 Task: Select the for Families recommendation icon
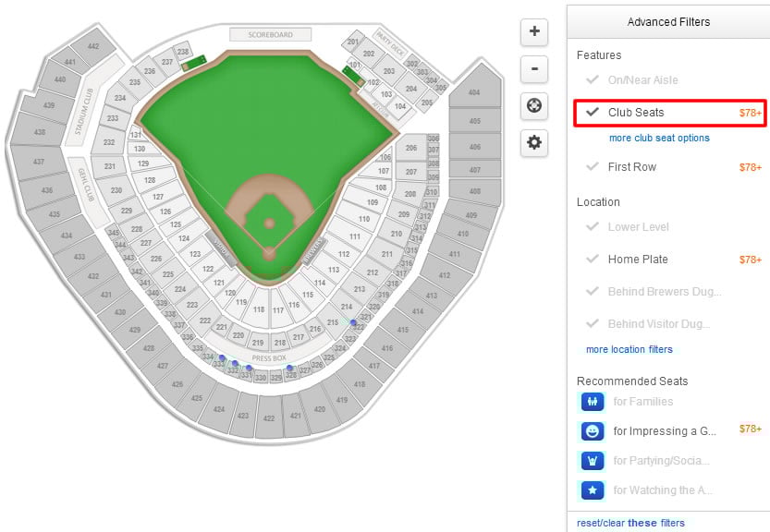click(x=593, y=402)
